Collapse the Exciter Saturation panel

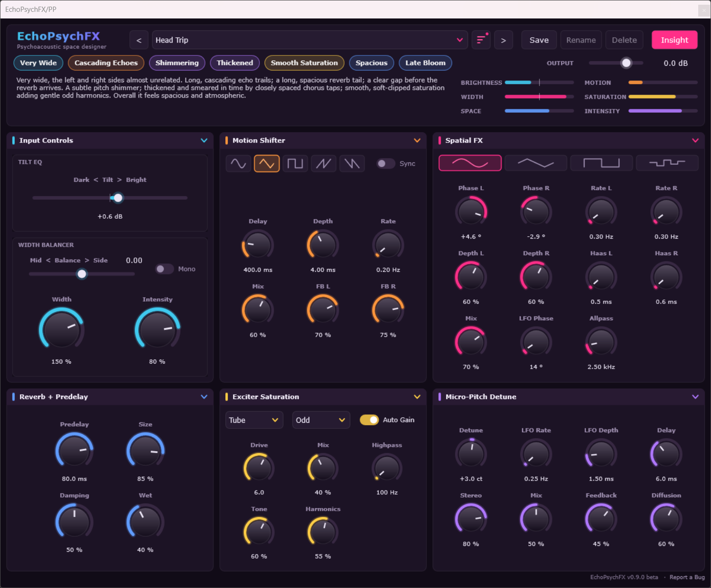pyautogui.click(x=417, y=397)
